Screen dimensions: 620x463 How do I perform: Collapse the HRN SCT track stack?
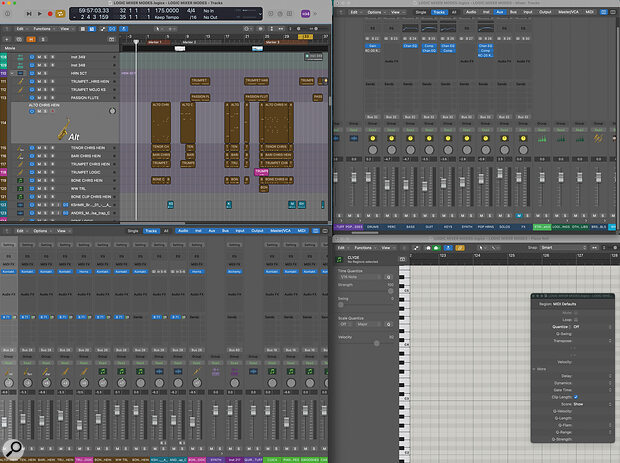(12, 73)
